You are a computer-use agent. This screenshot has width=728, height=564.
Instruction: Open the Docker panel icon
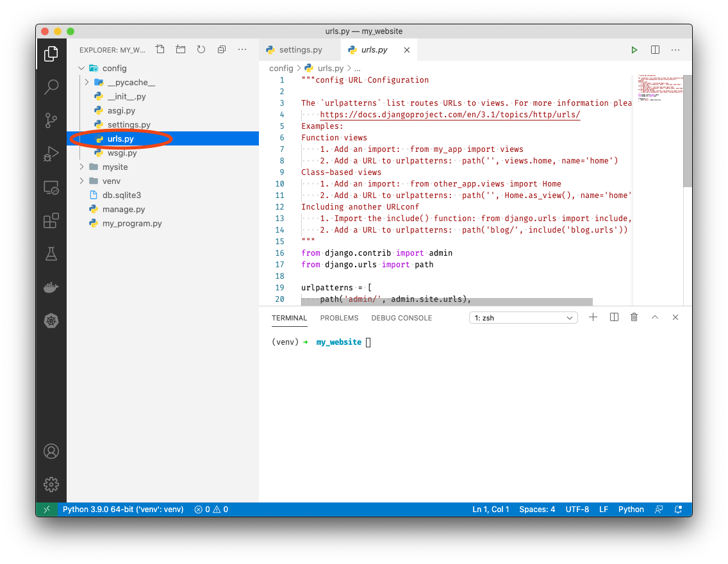[x=51, y=287]
